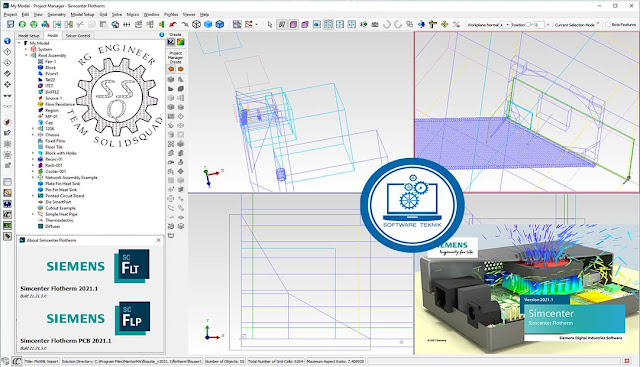Screen dimensions: 640x367
Task: Click the gray redo arrow icon
Action: tap(184, 24)
